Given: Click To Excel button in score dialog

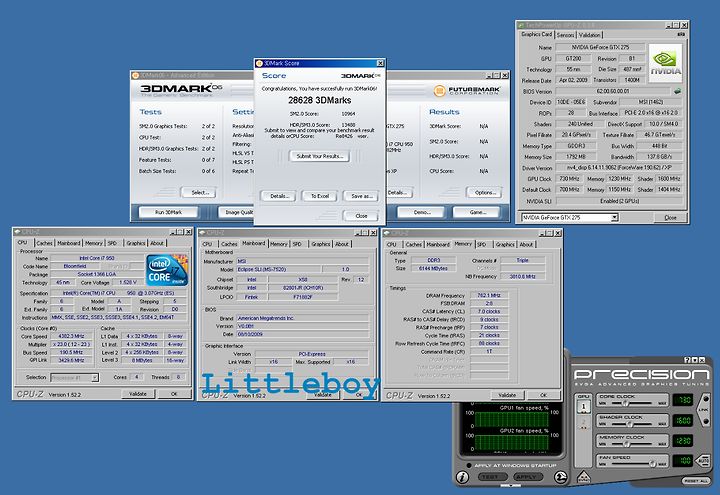Looking at the screenshot, I should [320, 196].
